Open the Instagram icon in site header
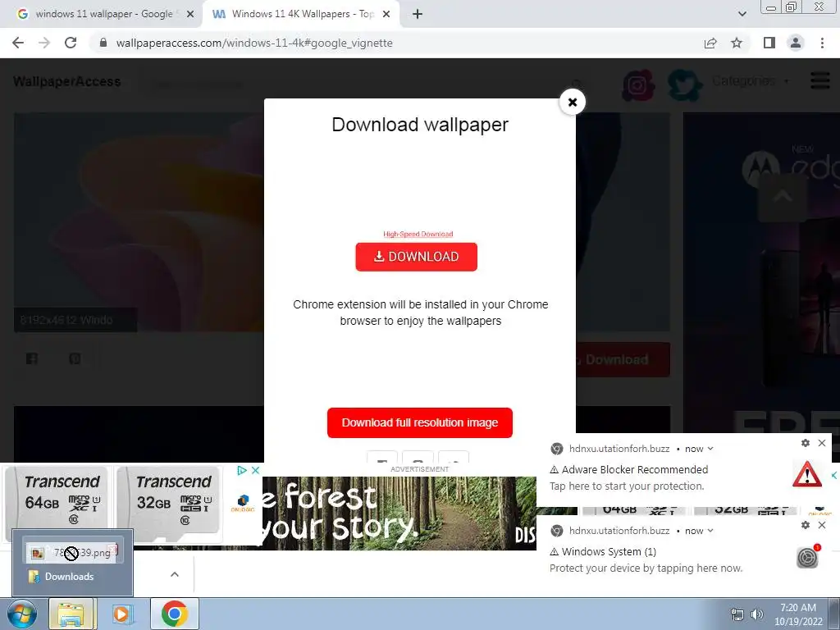The height and width of the screenshot is (630, 840). [638, 85]
